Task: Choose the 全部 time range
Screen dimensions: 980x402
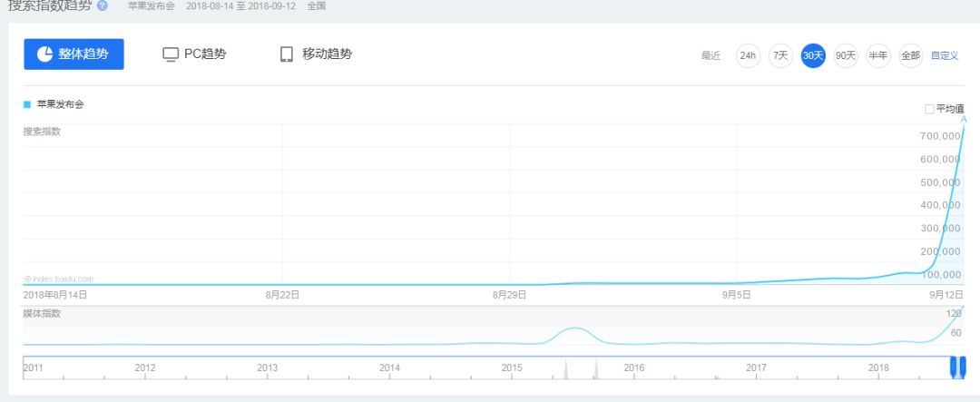Action: [x=910, y=55]
